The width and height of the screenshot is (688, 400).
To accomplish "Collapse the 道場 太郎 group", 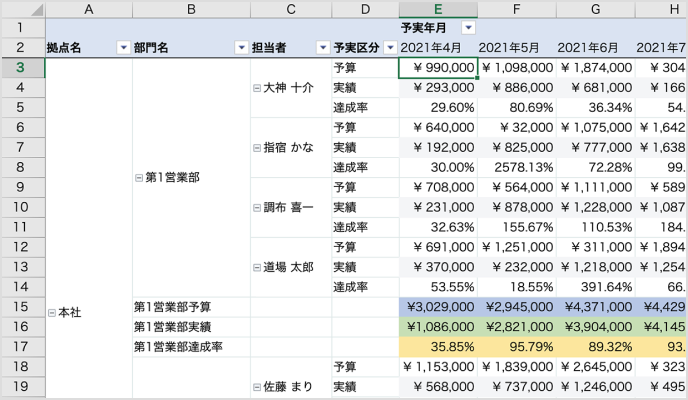I will coord(257,267).
